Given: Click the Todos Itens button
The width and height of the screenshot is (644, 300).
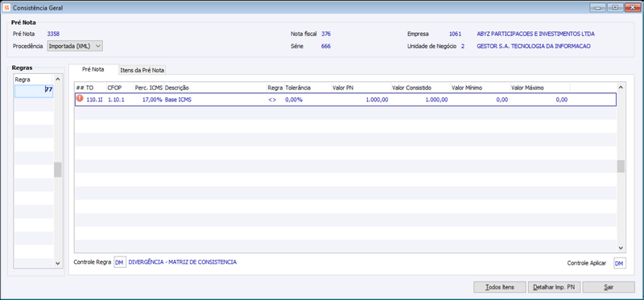Looking at the screenshot, I should (x=499, y=287).
